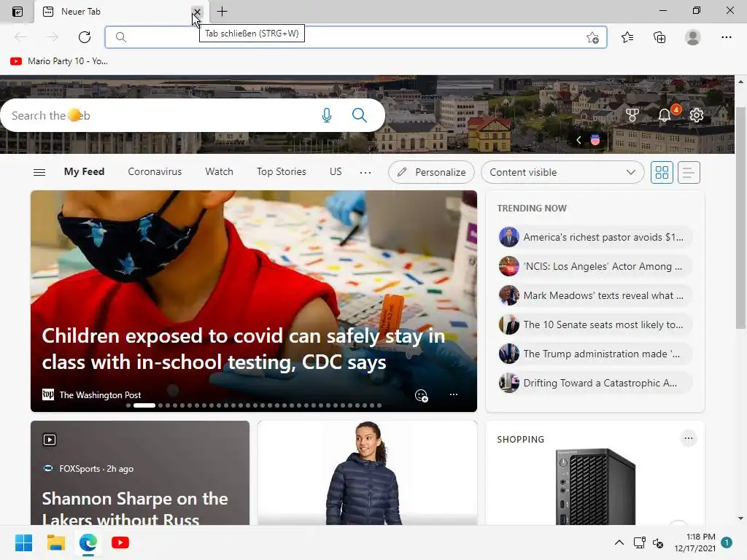The height and width of the screenshot is (560, 747).
Task: Open the notification center badge
Action: [x=727, y=542]
